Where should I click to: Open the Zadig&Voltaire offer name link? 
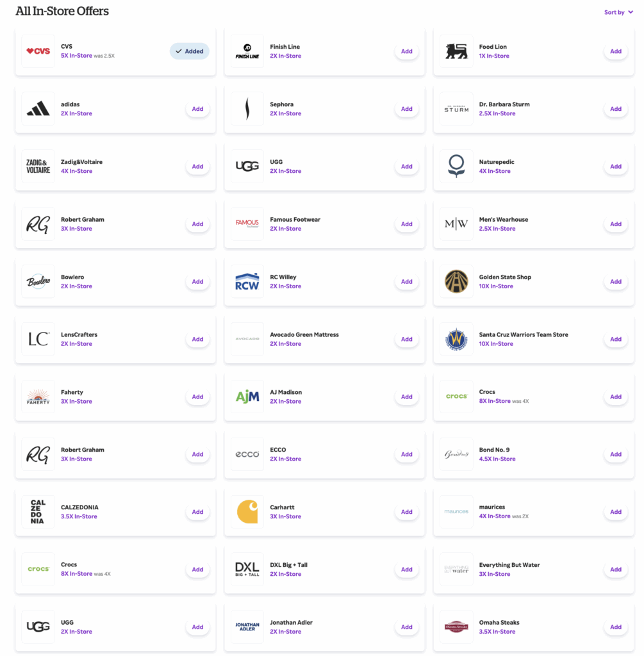[x=81, y=162]
